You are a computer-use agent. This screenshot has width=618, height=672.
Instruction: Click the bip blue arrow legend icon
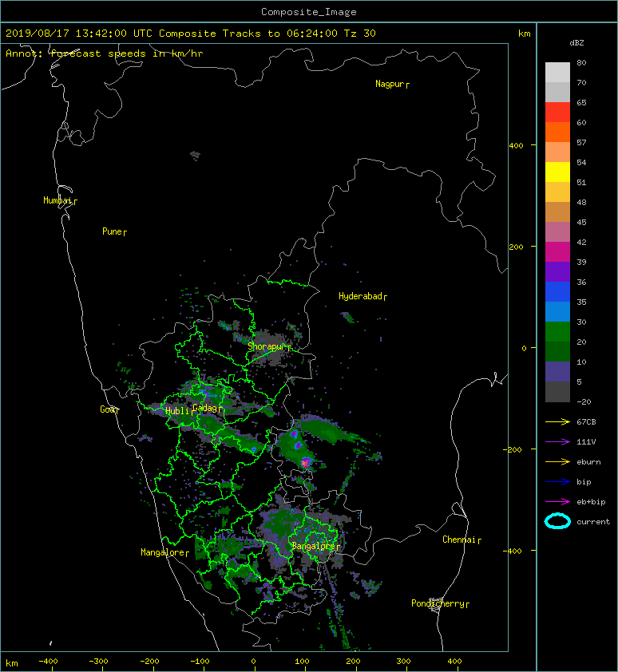pyautogui.click(x=557, y=482)
